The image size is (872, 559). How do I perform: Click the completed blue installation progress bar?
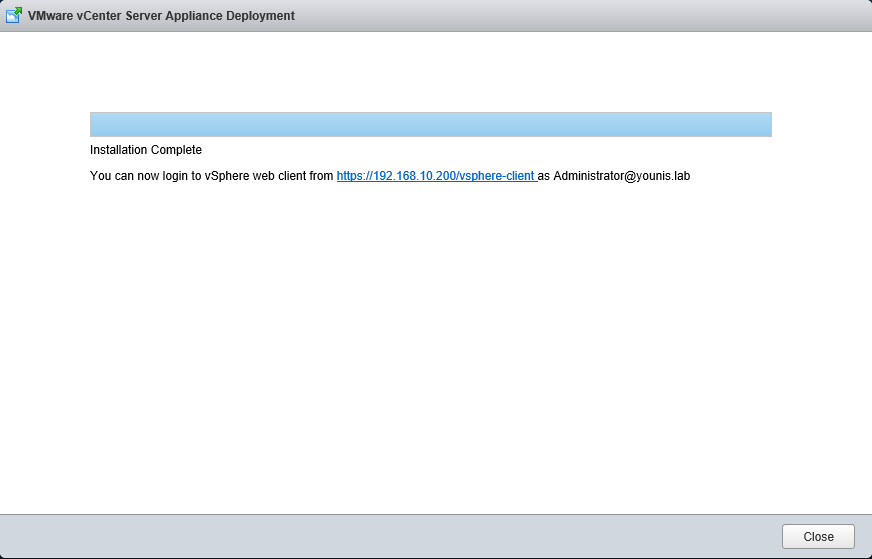click(430, 124)
